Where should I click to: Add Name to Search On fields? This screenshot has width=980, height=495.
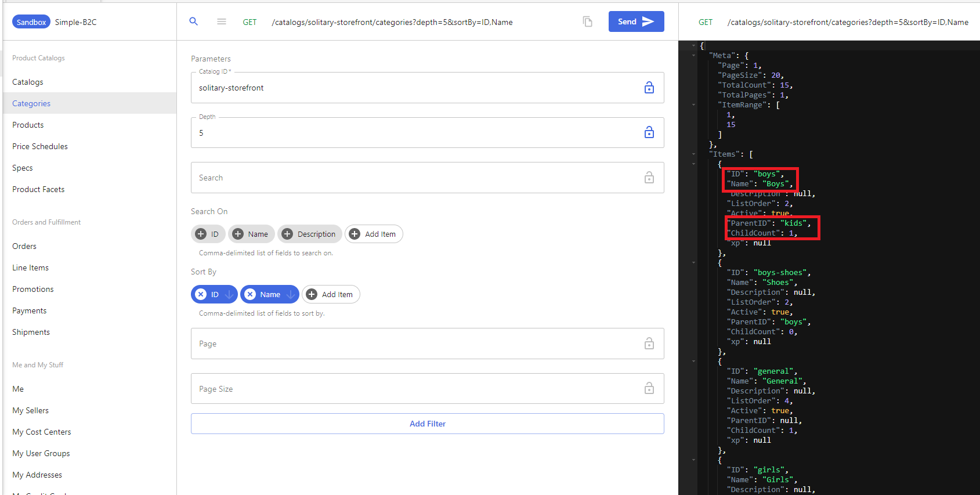click(251, 234)
